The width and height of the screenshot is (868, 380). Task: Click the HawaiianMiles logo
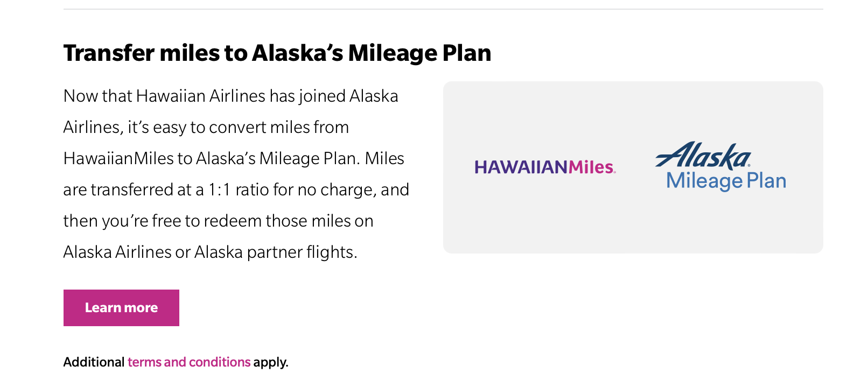(x=545, y=167)
